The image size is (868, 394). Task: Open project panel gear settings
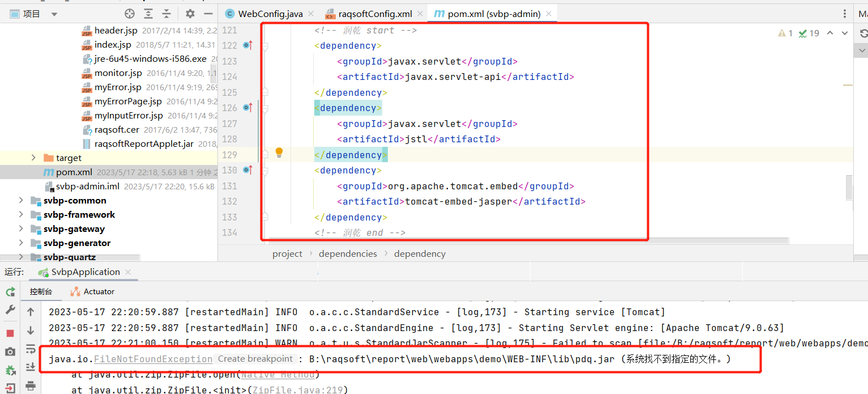pyautogui.click(x=190, y=14)
